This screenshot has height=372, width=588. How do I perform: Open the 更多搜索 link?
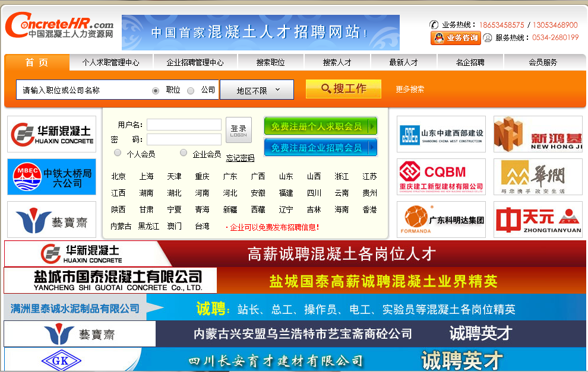[x=410, y=90]
